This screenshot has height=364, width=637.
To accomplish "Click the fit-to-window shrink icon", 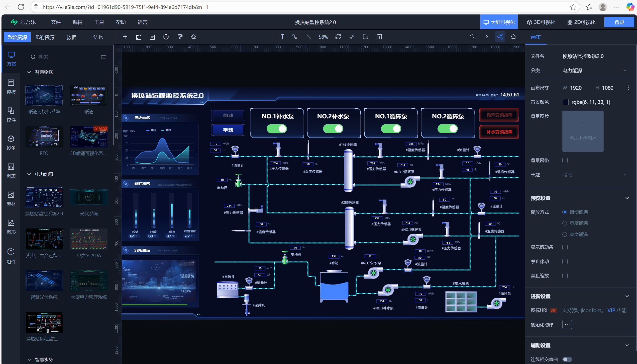I will click(x=351, y=37).
